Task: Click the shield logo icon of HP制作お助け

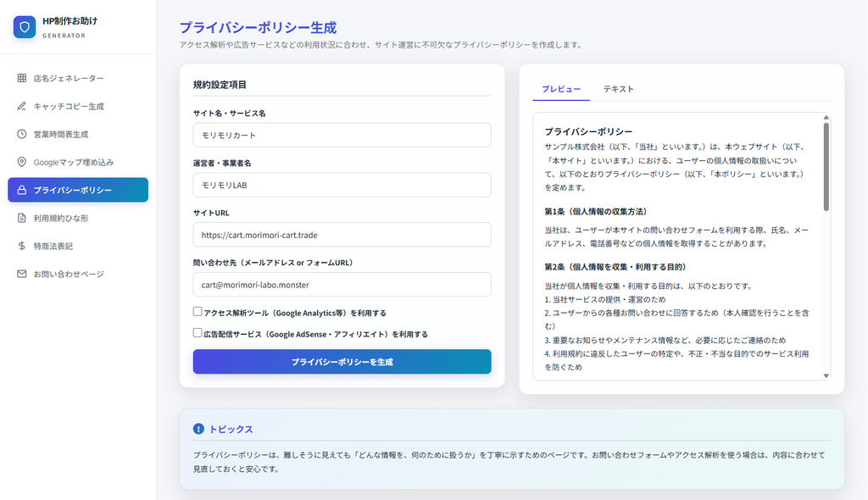Action: click(x=25, y=27)
